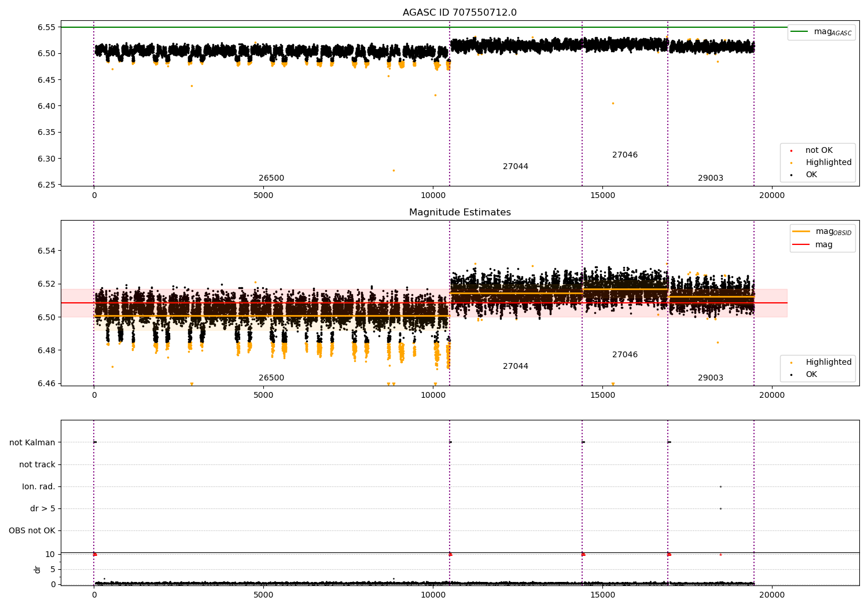Click the 20000 x-axis tick of top plot
This screenshot has width=868, height=608.
click(772, 196)
